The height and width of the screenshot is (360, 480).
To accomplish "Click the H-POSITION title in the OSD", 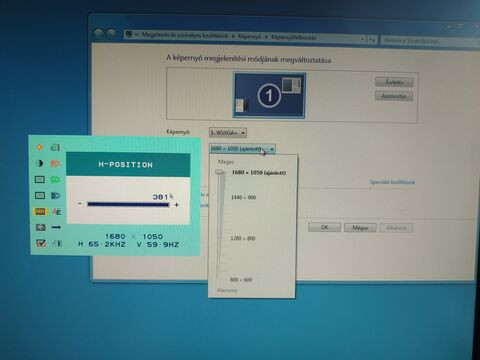I will click(126, 164).
